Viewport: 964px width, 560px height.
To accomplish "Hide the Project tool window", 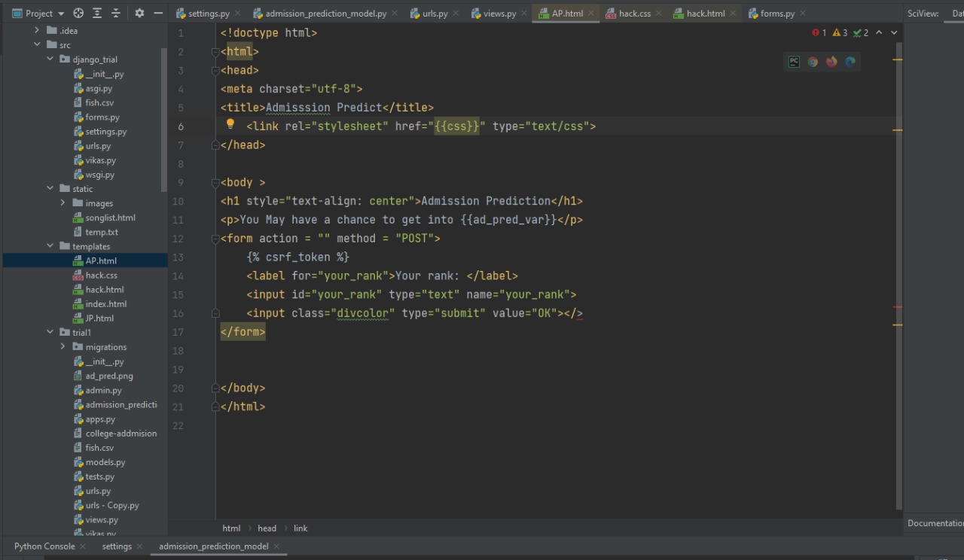I will point(158,13).
